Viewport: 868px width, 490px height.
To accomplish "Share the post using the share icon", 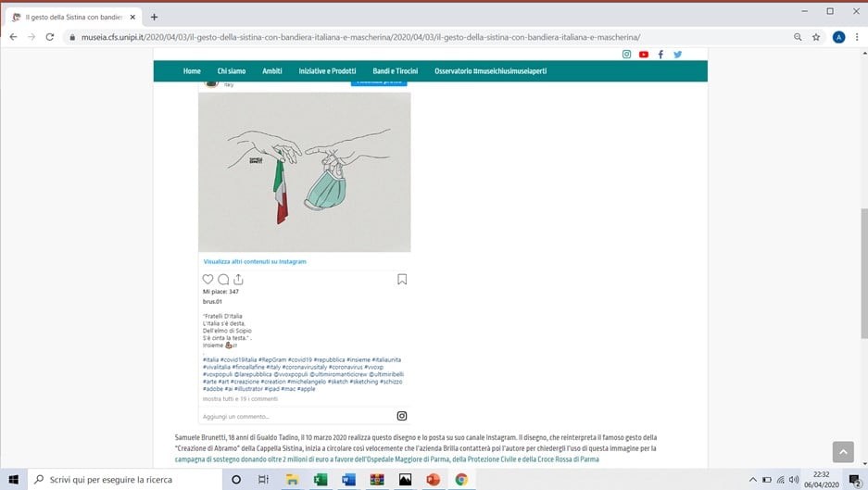I will (x=238, y=279).
